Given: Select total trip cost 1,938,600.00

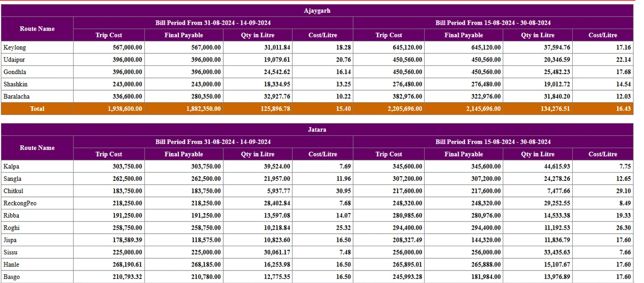Looking at the screenshot, I should pyautogui.click(x=125, y=109).
